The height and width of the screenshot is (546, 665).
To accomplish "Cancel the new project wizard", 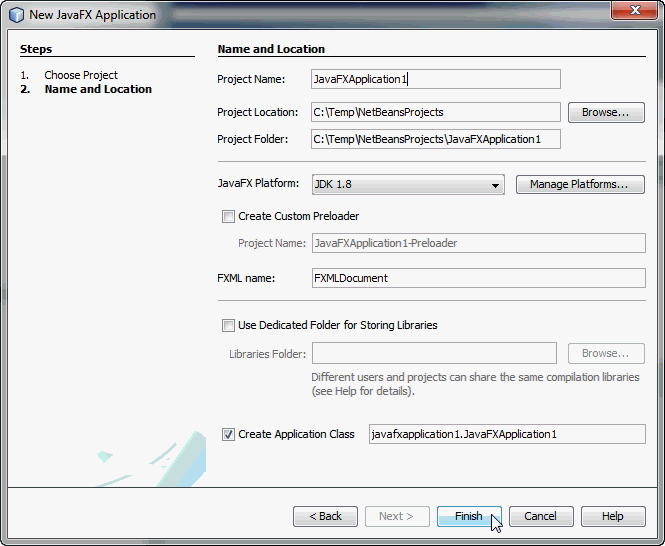I will [541, 516].
